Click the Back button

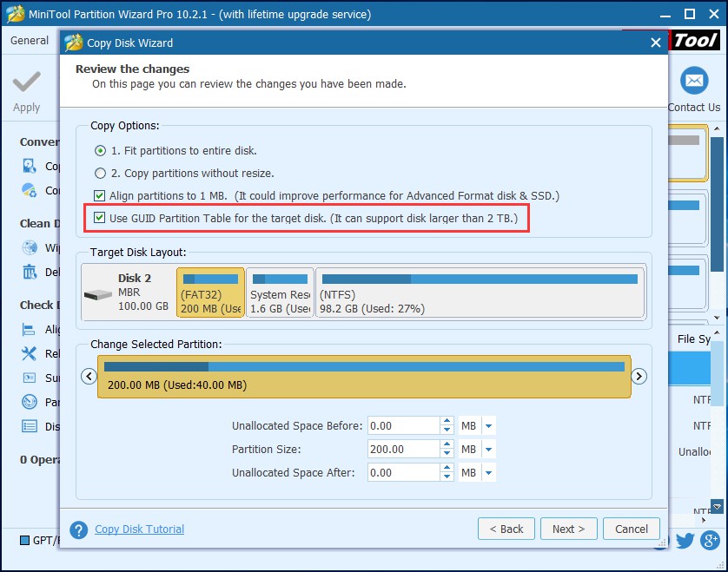click(x=506, y=529)
